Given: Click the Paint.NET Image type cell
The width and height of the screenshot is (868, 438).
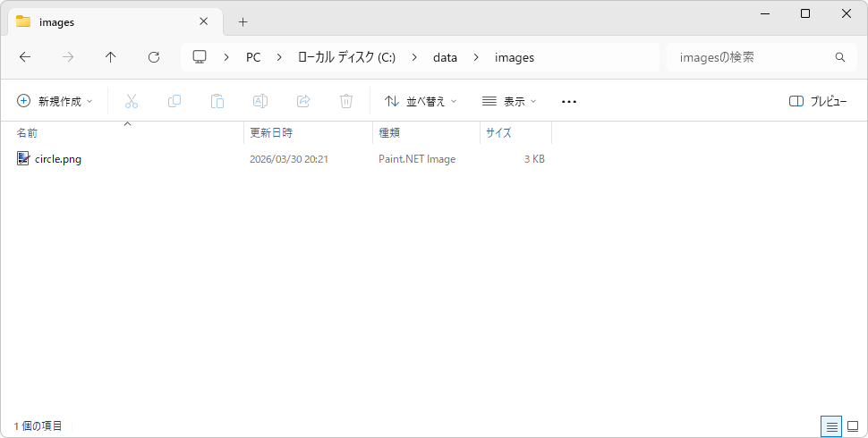Looking at the screenshot, I should pos(417,159).
